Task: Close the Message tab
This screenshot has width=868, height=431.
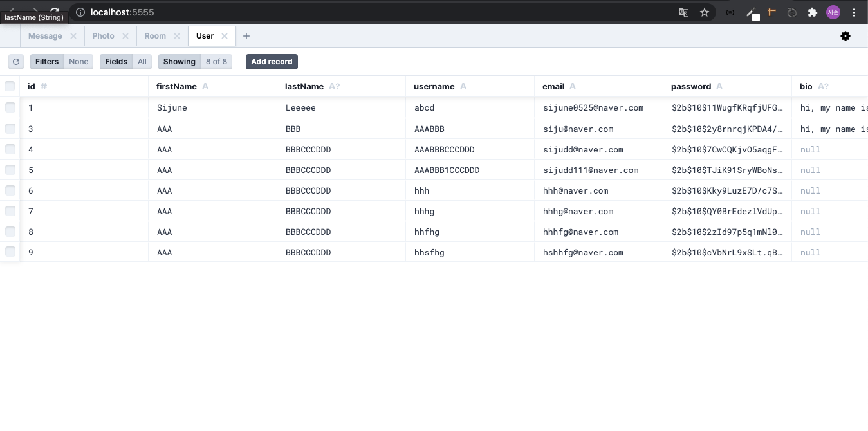Action: 73,36
